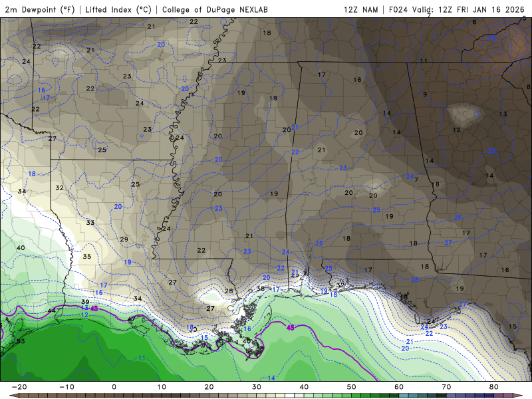This screenshot has height=399, width=532.
Task: Select the "College of DuPage NEXLAB" text
Action: 215,9
